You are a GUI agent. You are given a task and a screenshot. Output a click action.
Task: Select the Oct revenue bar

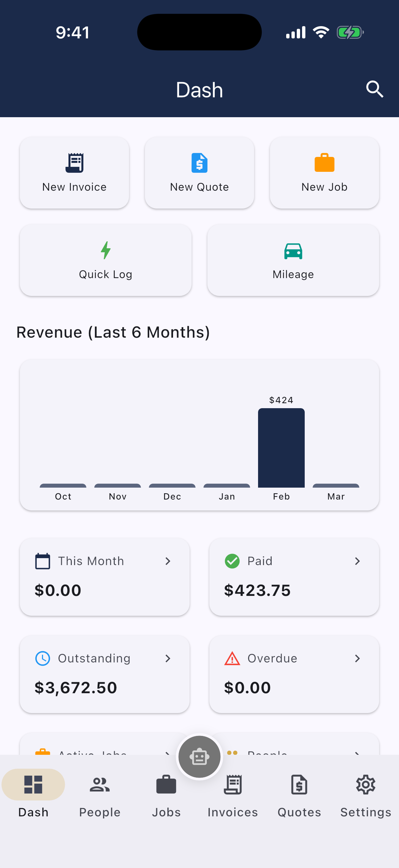click(63, 486)
